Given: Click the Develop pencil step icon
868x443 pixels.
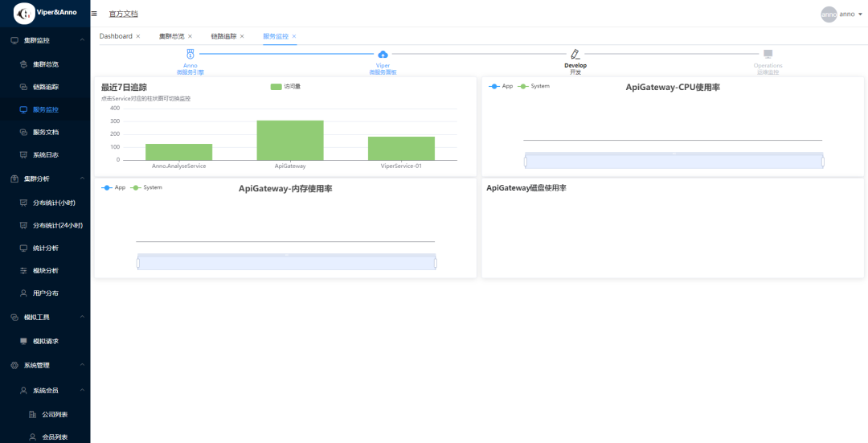Looking at the screenshot, I should pyautogui.click(x=575, y=54).
